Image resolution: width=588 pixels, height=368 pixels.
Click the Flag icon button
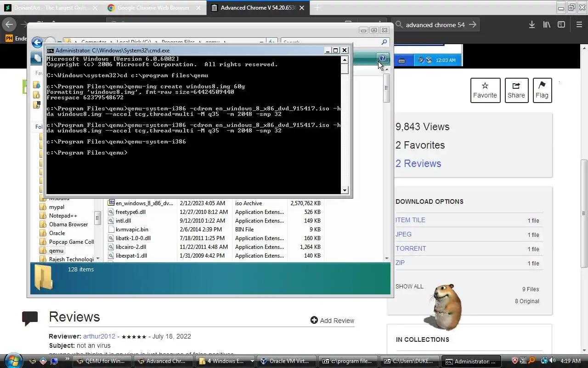click(x=542, y=91)
